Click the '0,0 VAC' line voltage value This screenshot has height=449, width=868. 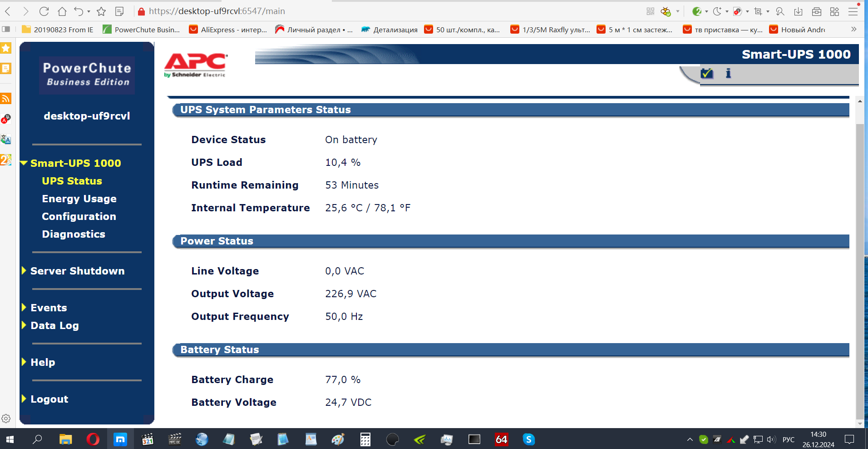345,271
